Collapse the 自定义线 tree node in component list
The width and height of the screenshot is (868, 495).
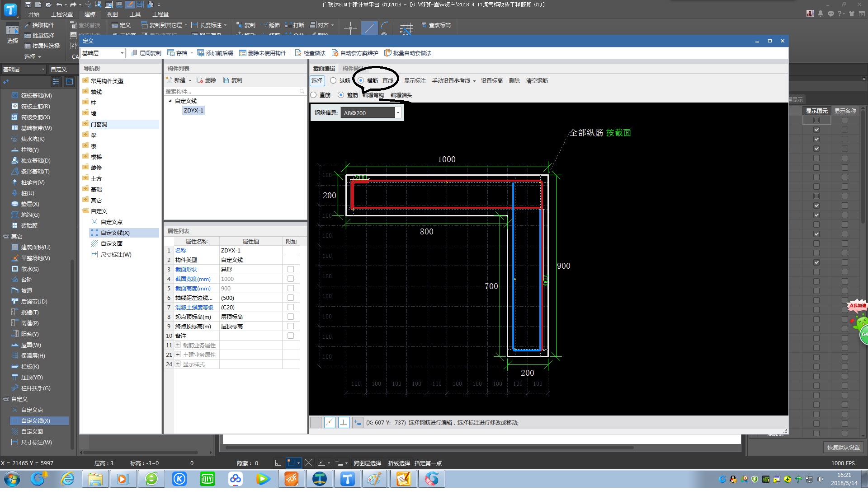[x=170, y=101]
